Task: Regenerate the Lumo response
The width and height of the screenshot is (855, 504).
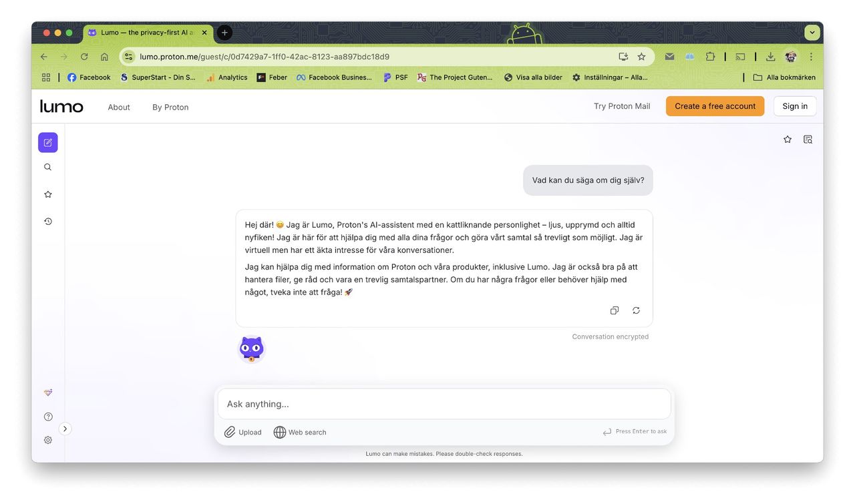Action: 636,310
